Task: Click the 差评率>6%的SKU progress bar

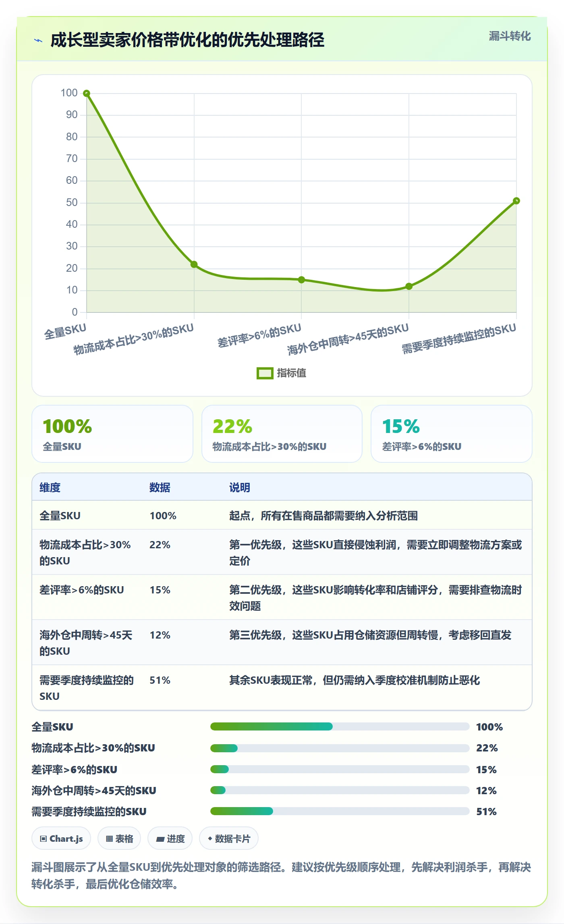Action: 340,769
